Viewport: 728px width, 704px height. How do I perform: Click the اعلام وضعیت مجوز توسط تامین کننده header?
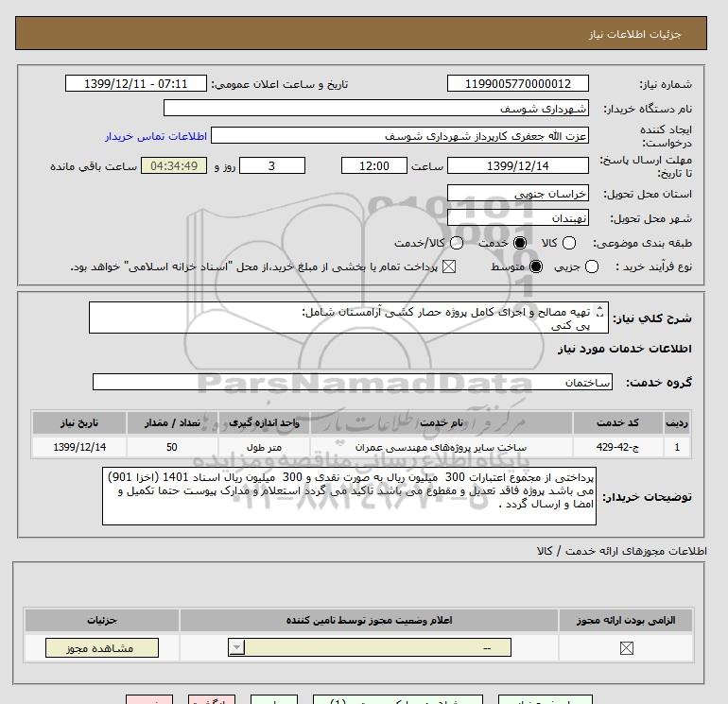(369, 620)
